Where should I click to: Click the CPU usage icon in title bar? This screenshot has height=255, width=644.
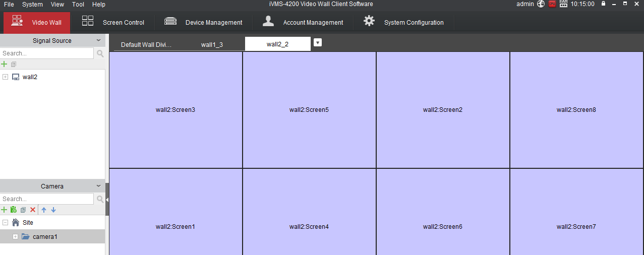coord(552,4)
